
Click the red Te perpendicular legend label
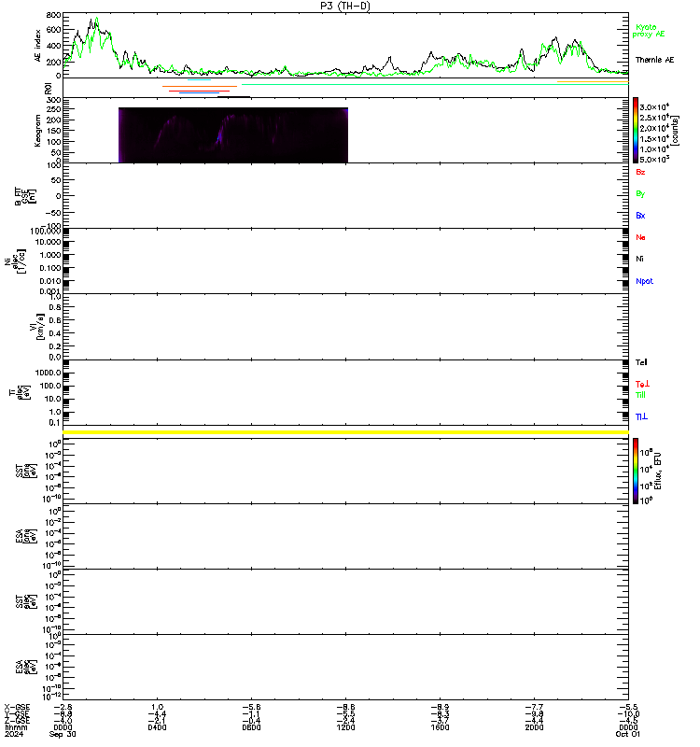pos(642,384)
